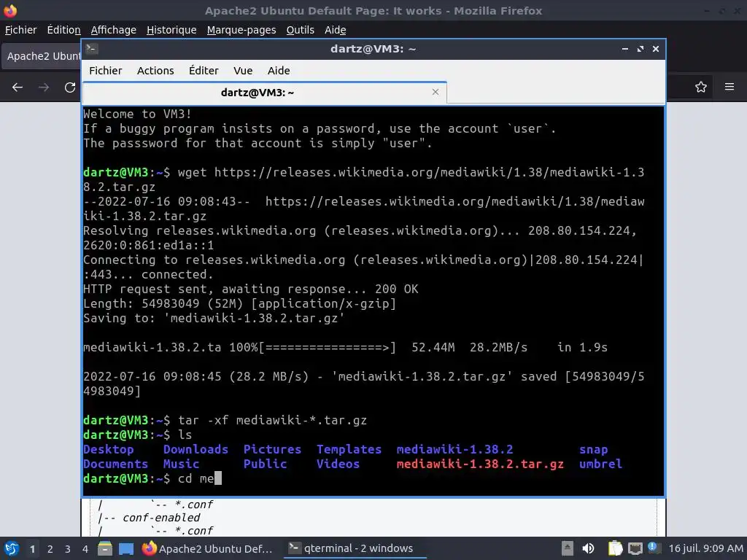Click Firefox's forward arrow button
Screen dimensions: 747x560
point(44,87)
